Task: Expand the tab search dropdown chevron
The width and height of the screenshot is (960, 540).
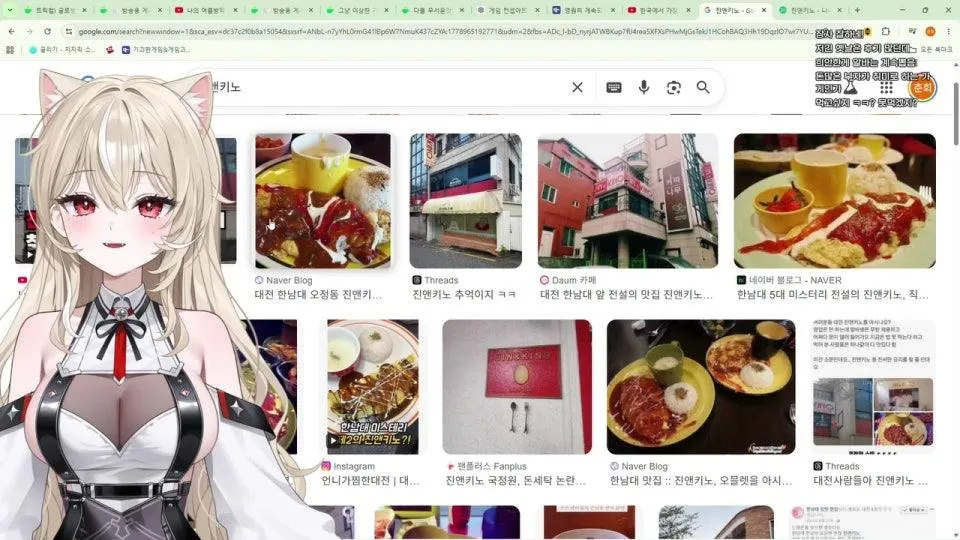Action: 9,10
